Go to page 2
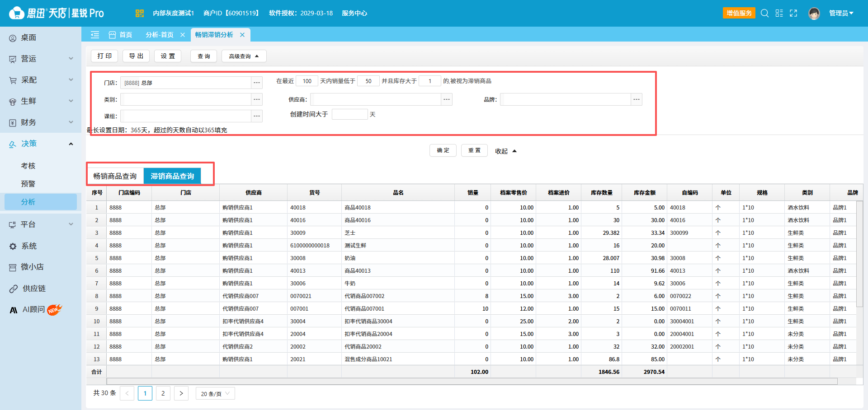Image resolution: width=868 pixels, height=410 pixels. [x=163, y=393]
